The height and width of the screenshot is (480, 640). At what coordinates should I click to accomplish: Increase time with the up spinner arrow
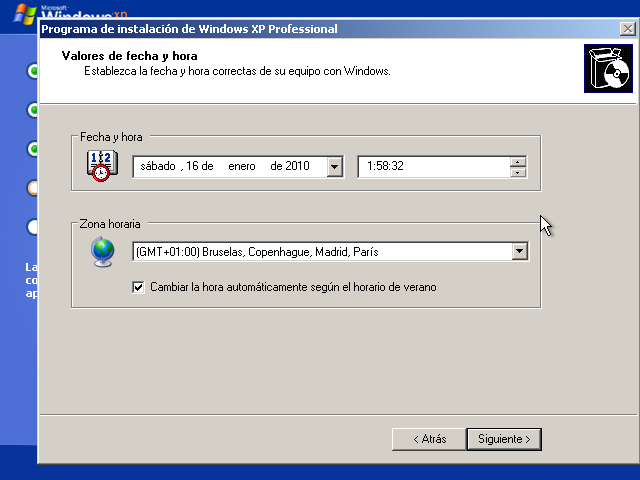coord(518,162)
